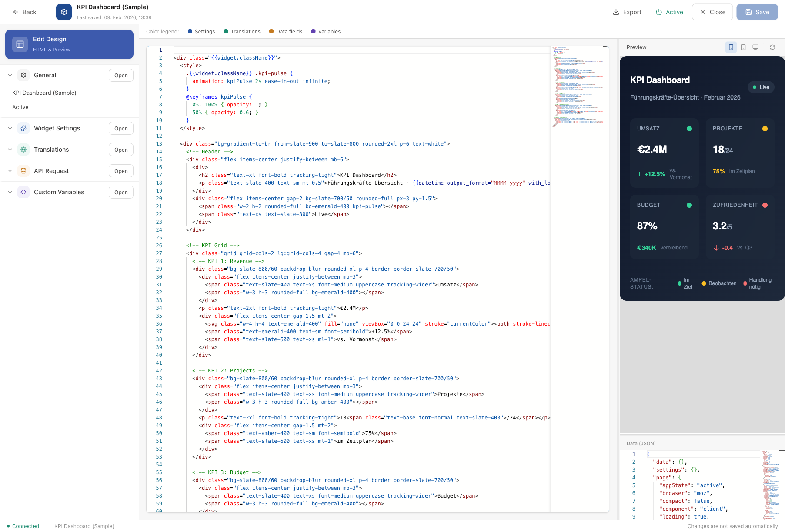Toggle the Variables color legend dot

(313, 31)
